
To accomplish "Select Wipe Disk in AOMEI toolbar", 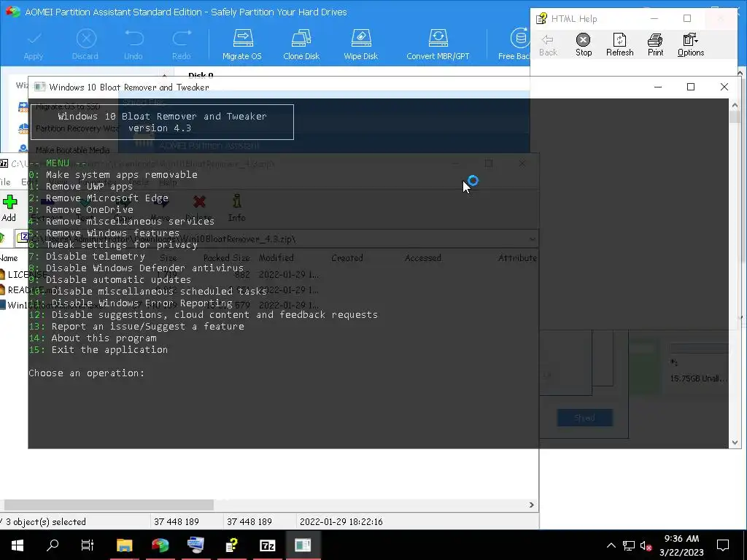I will coord(360,44).
